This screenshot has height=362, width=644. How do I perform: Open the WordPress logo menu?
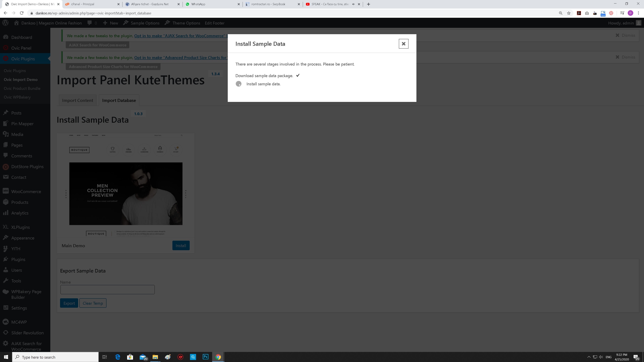(5, 23)
